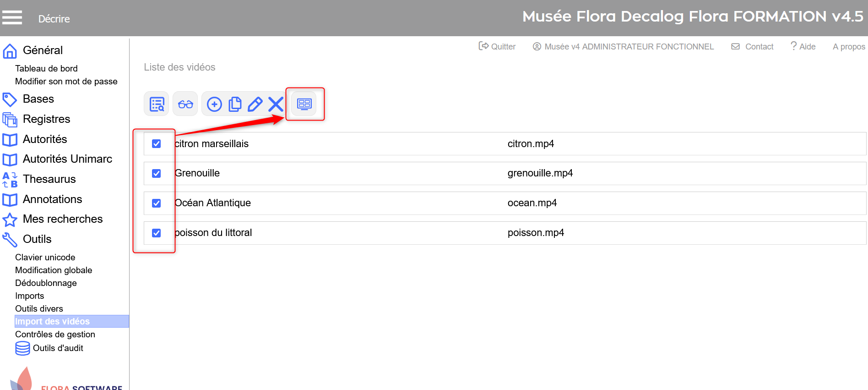Click the add (plus) icon

coord(214,104)
